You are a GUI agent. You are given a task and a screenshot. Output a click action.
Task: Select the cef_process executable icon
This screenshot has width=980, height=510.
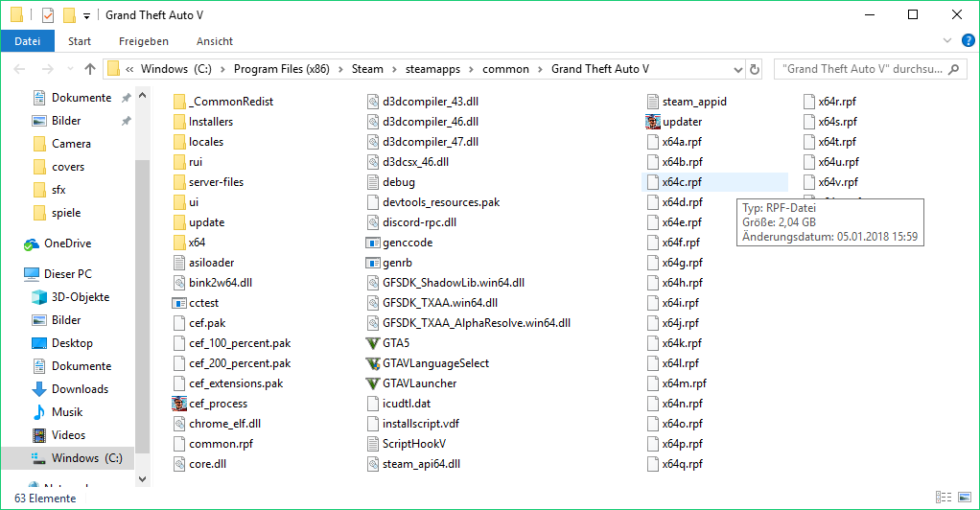pyautogui.click(x=179, y=404)
